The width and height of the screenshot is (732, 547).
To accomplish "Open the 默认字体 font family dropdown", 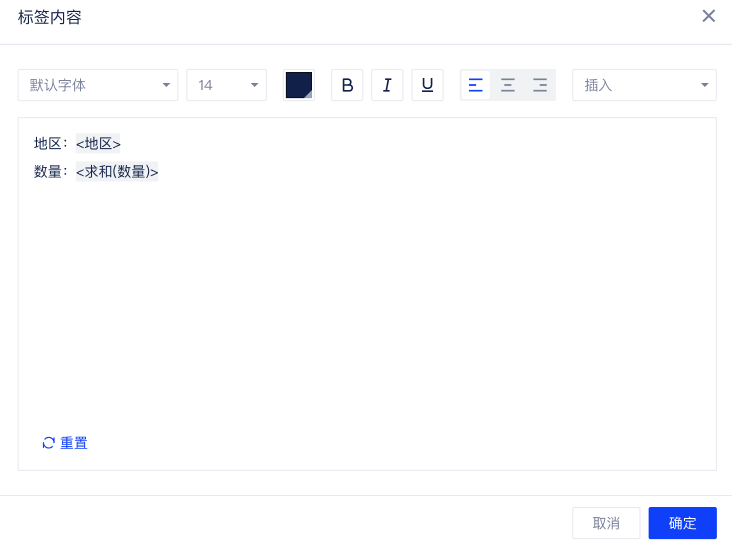I will (98, 85).
